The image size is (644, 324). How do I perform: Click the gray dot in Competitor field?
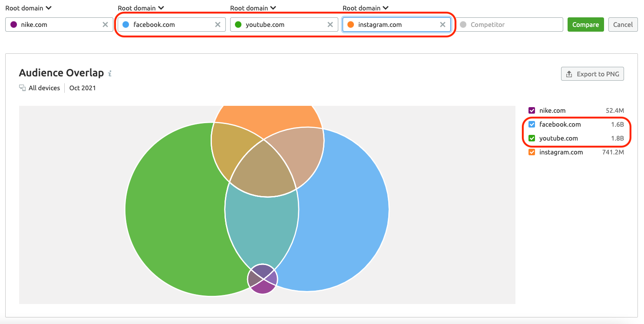click(x=463, y=25)
